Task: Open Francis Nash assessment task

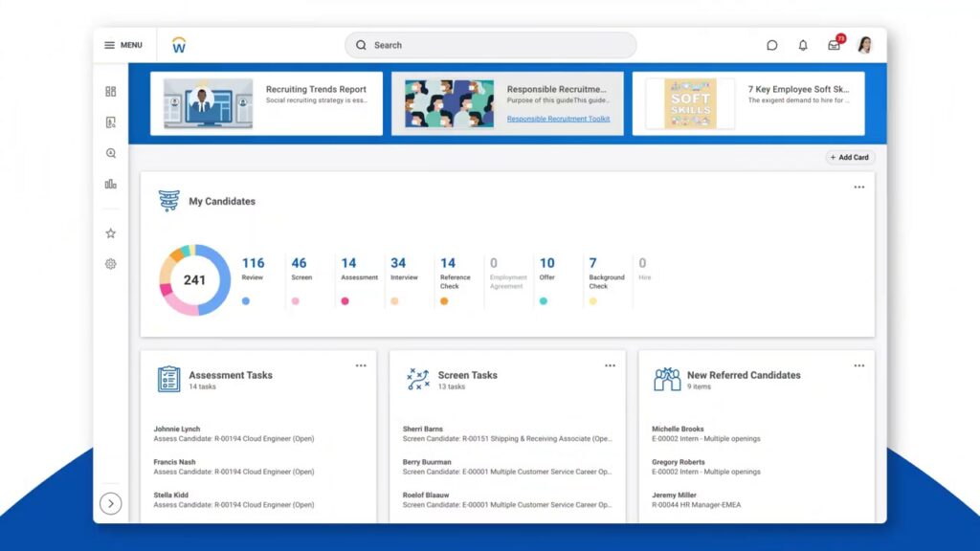Action: pos(234,467)
